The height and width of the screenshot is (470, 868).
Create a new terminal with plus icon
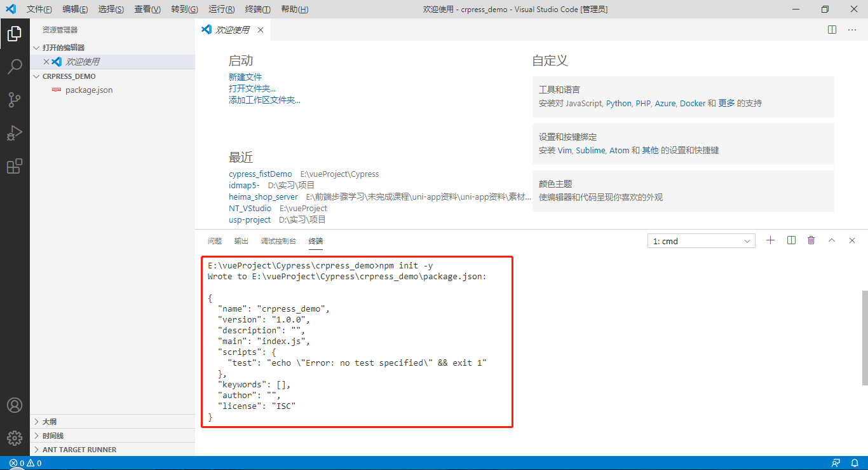click(771, 240)
